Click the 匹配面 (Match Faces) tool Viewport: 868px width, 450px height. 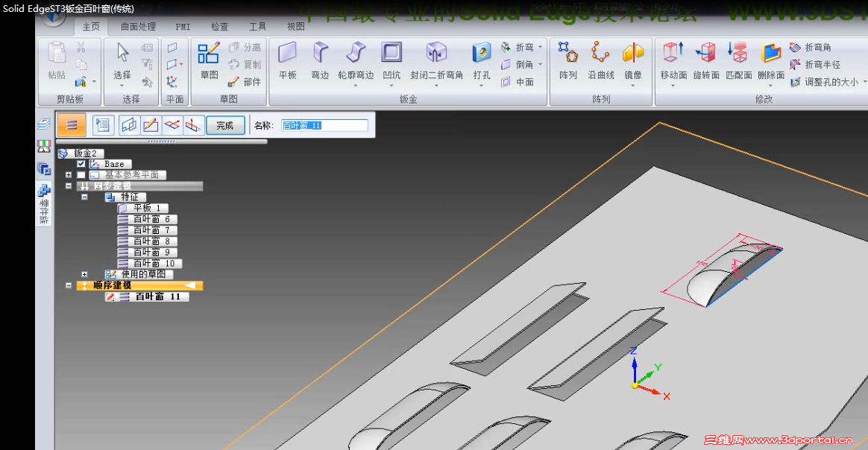click(x=738, y=60)
